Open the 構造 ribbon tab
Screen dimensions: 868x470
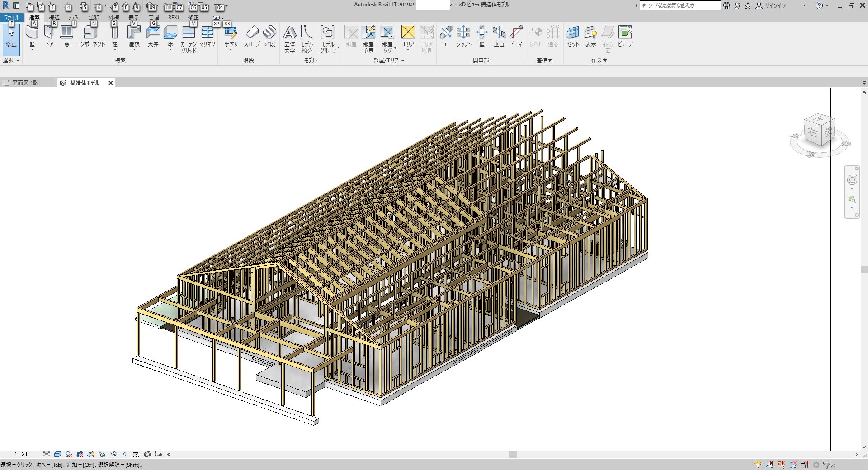point(54,18)
